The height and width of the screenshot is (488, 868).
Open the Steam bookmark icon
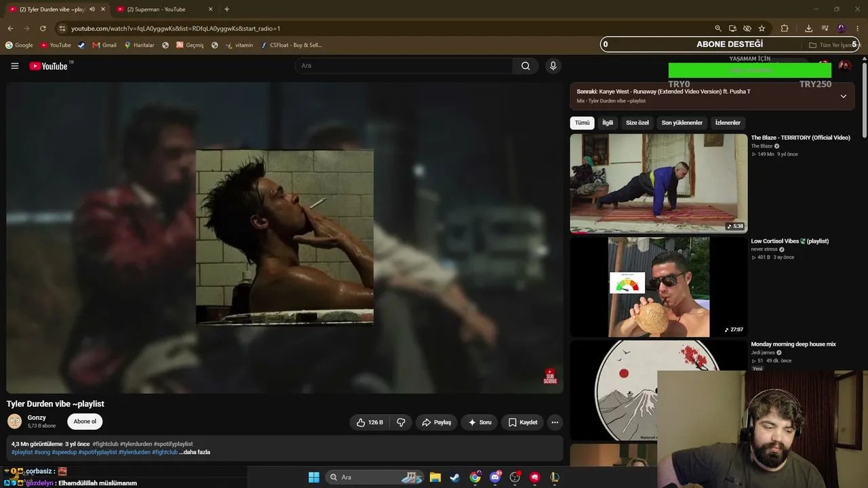click(81, 45)
